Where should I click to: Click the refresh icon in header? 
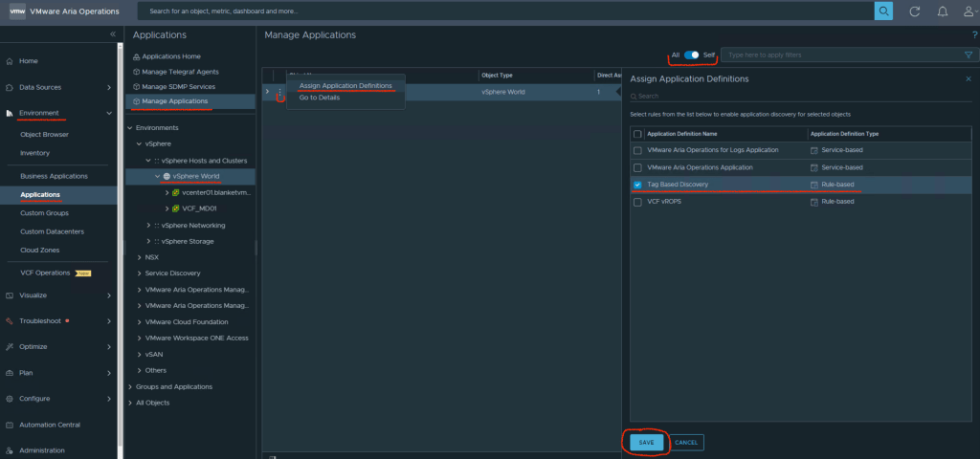point(914,11)
